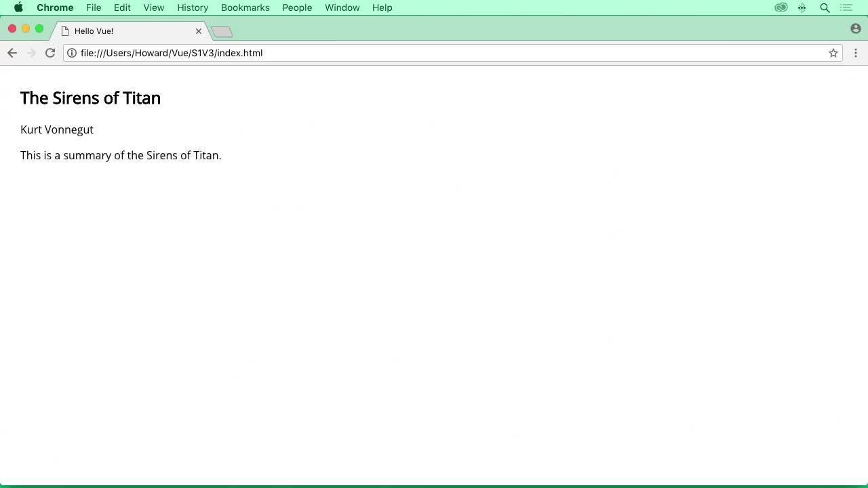Open the Edit menu

coord(122,7)
